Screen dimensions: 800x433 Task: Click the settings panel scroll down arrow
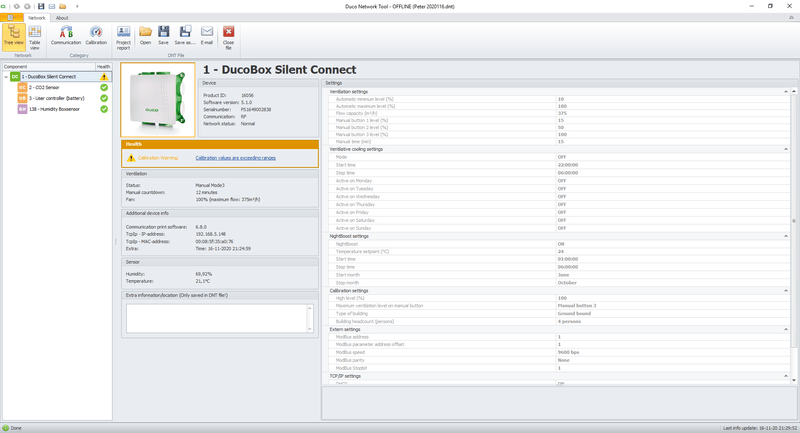794,380
